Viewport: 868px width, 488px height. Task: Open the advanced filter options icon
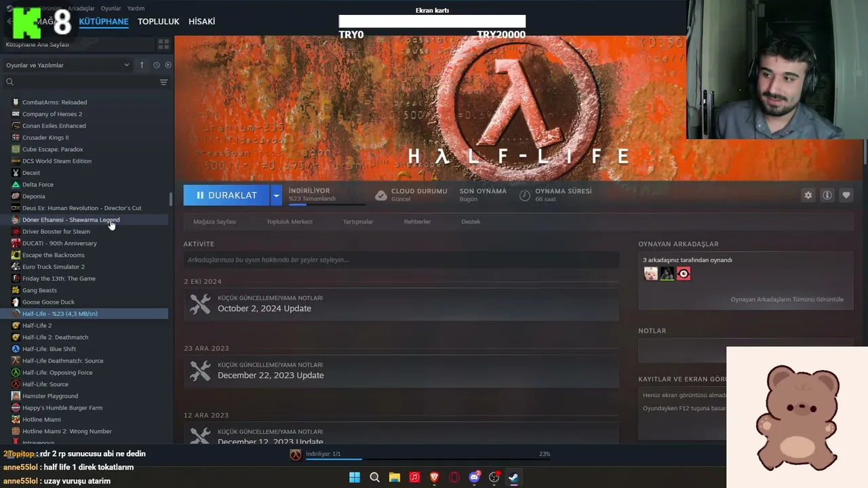[163, 82]
